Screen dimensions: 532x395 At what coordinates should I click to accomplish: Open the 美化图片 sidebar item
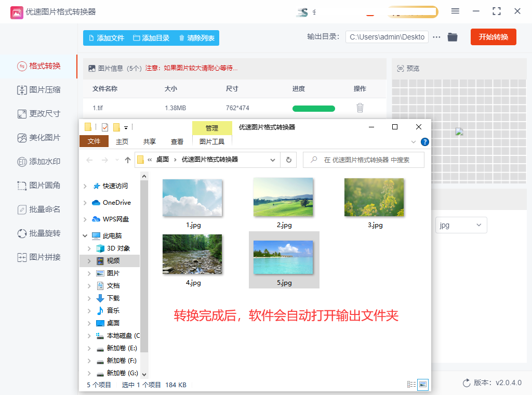(38, 138)
